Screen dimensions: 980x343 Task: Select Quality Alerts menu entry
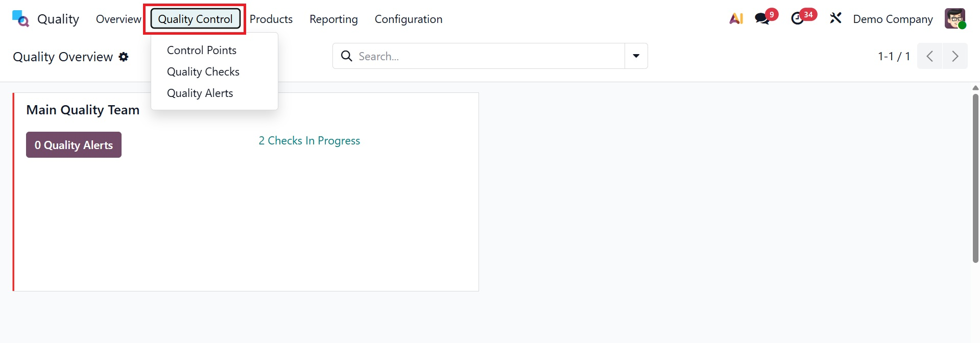(200, 93)
